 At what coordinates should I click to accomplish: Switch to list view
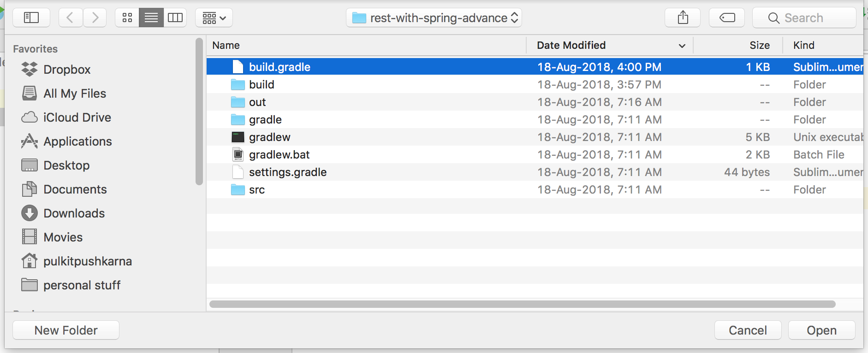tap(151, 18)
